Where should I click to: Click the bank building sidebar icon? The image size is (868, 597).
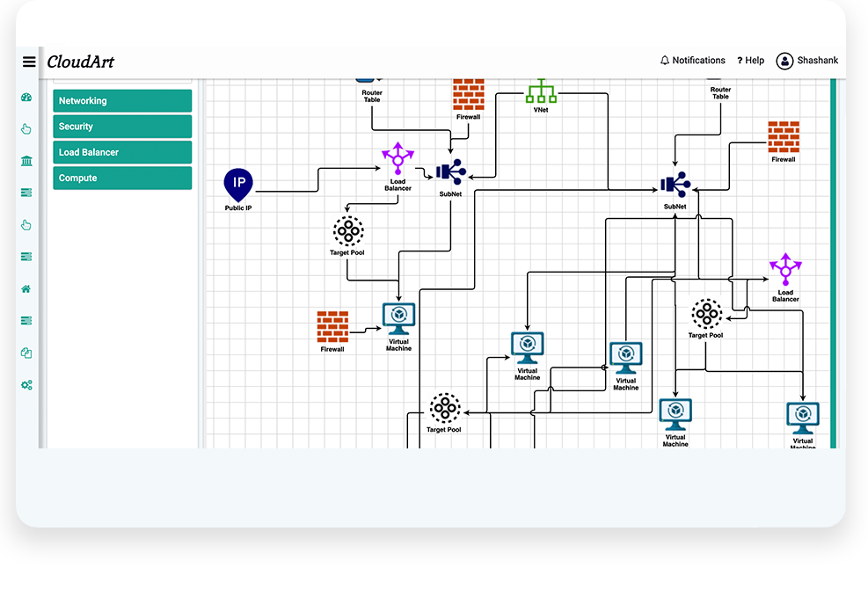tap(26, 161)
